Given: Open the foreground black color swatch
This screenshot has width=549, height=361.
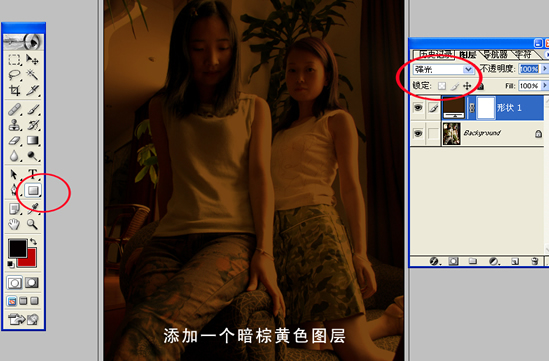Looking at the screenshot, I should pos(18,248).
